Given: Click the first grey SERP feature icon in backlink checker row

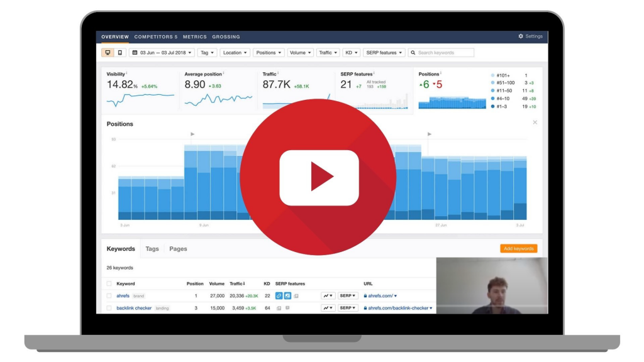Looking at the screenshot, I should coord(279,308).
